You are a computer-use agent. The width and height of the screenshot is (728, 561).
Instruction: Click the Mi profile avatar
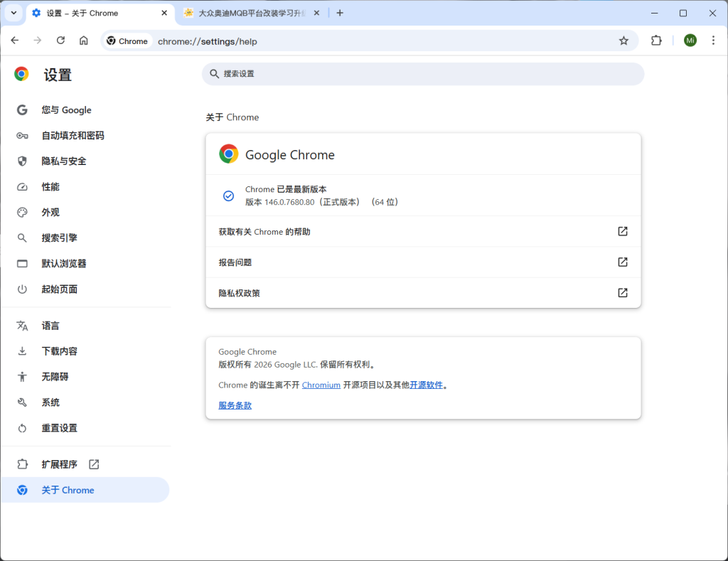[x=690, y=41]
